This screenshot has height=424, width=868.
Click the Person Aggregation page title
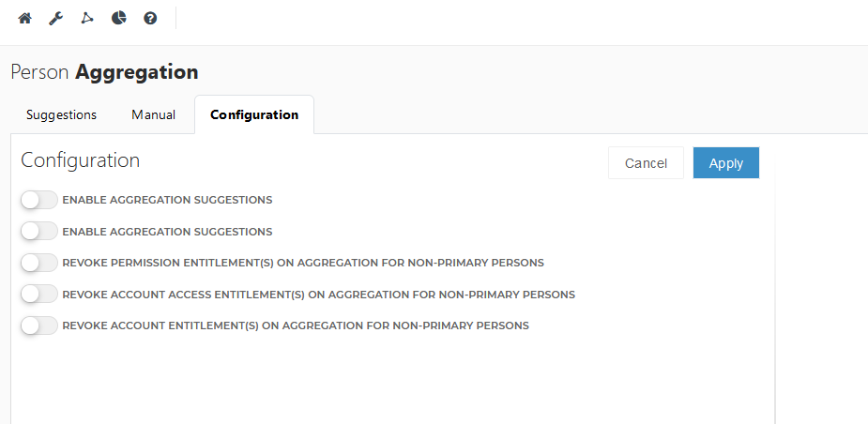coord(104,71)
